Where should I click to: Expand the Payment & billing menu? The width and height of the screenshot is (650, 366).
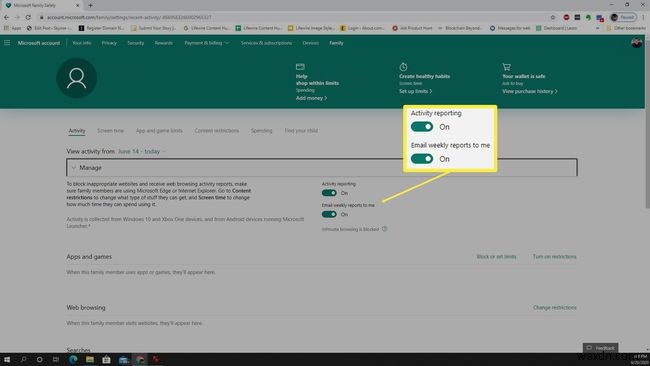[x=206, y=43]
